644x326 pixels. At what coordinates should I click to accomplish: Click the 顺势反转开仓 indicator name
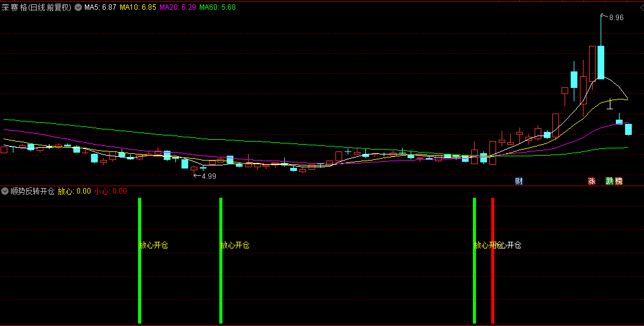click(x=32, y=191)
